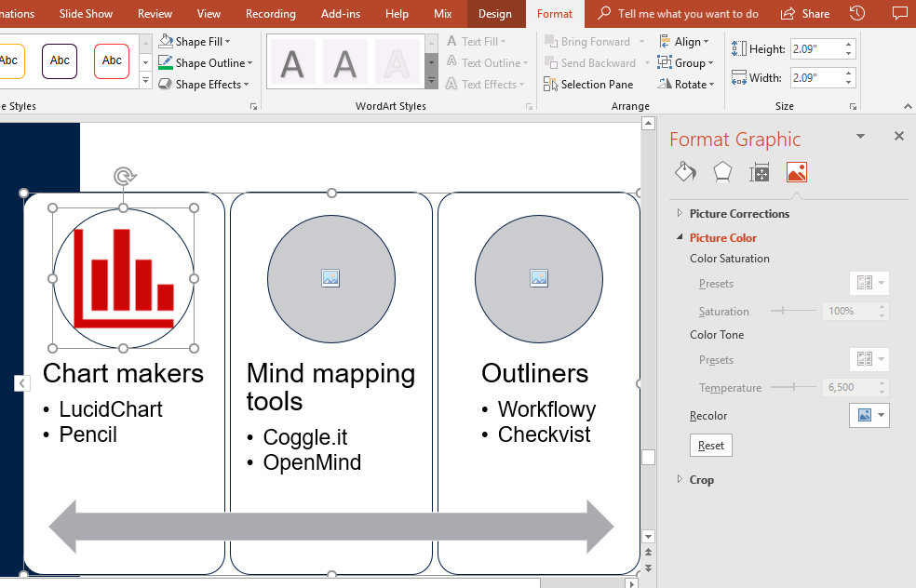The image size is (916, 588).
Task: Select the red-outlined Abc shape style
Action: point(112,60)
